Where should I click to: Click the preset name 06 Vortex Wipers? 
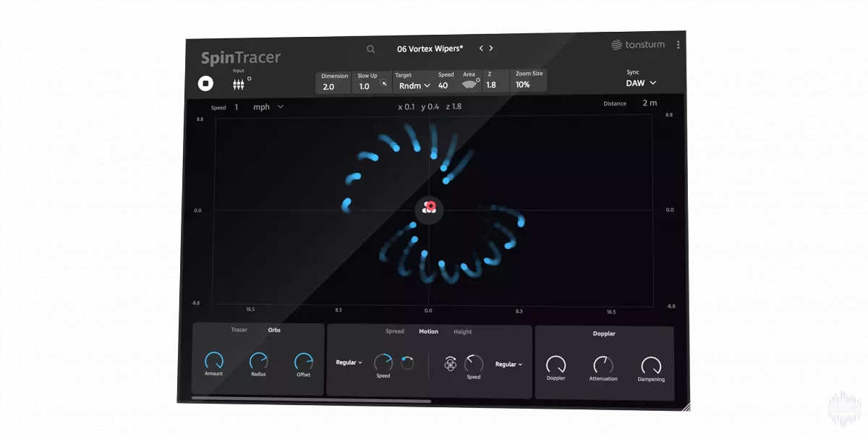click(x=430, y=49)
